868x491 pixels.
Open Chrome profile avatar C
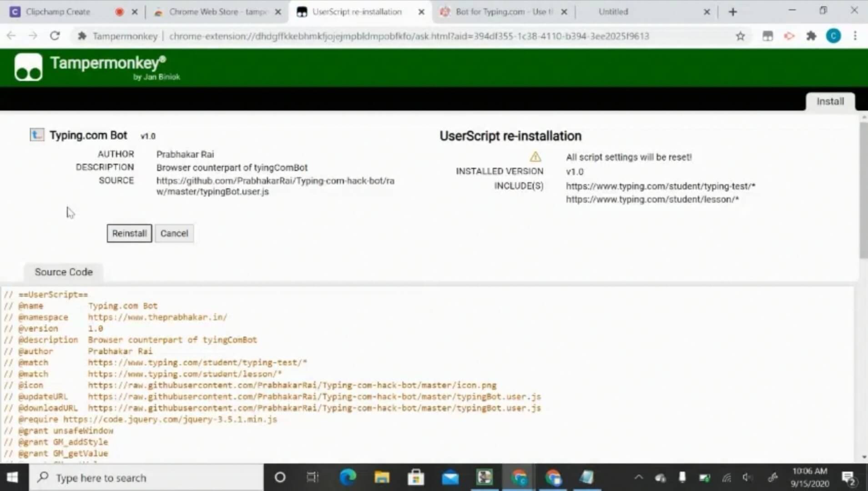pyautogui.click(x=833, y=36)
